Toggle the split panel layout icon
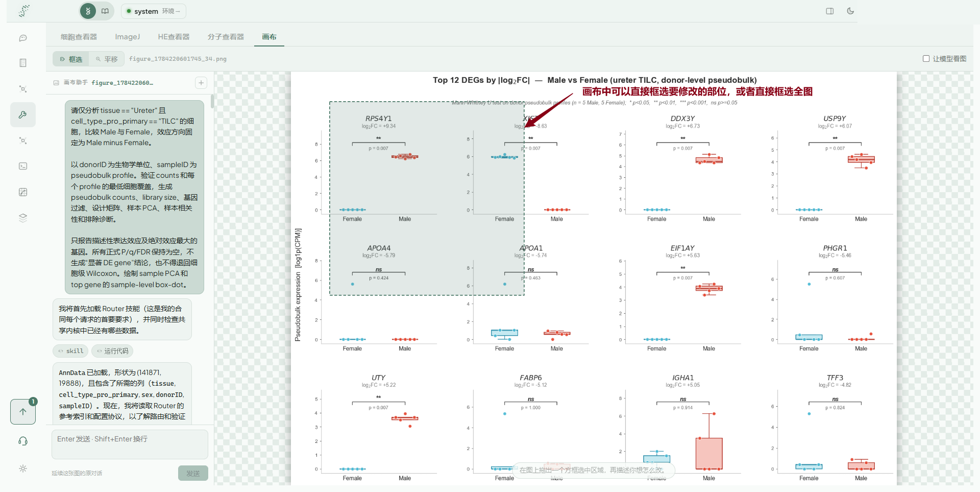This screenshot has height=492, width=980. (x=830, y=11)
